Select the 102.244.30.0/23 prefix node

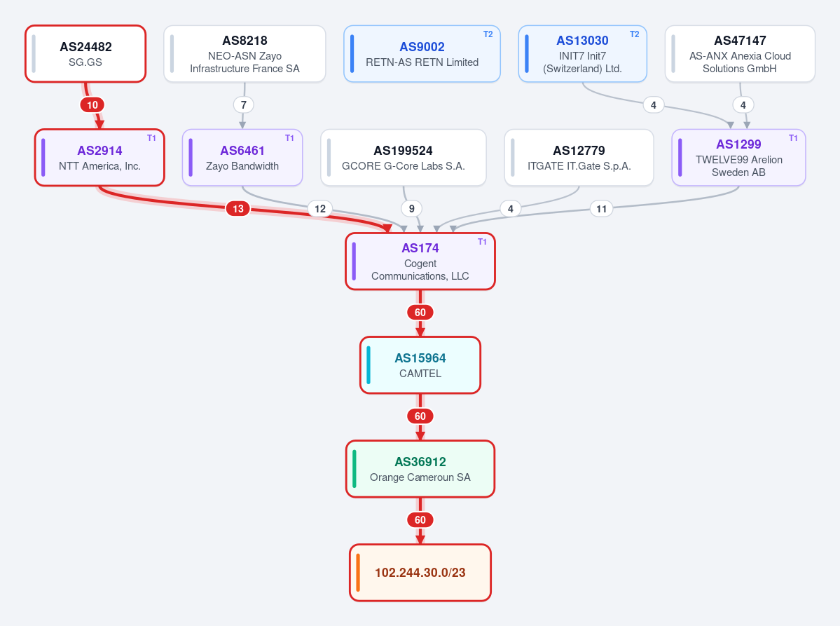[x=420, y=573]
